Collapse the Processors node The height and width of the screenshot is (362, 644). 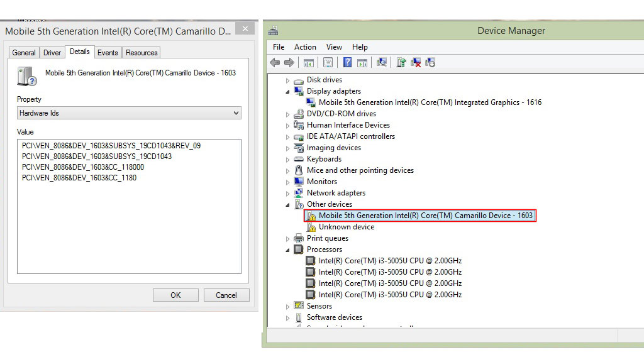pyautogui.click(x=287, y=250)
